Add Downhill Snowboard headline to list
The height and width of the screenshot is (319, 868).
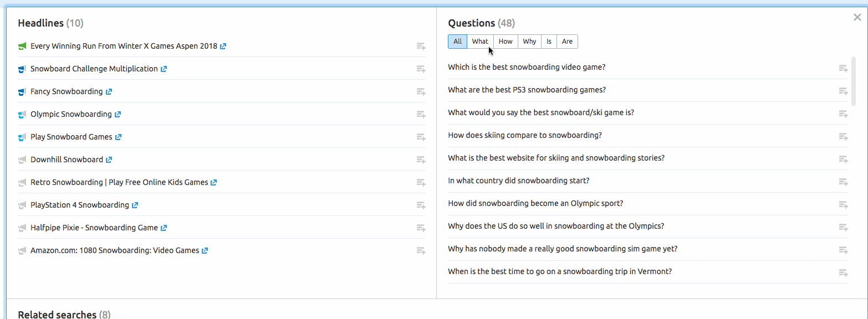[x=421, y=160]
